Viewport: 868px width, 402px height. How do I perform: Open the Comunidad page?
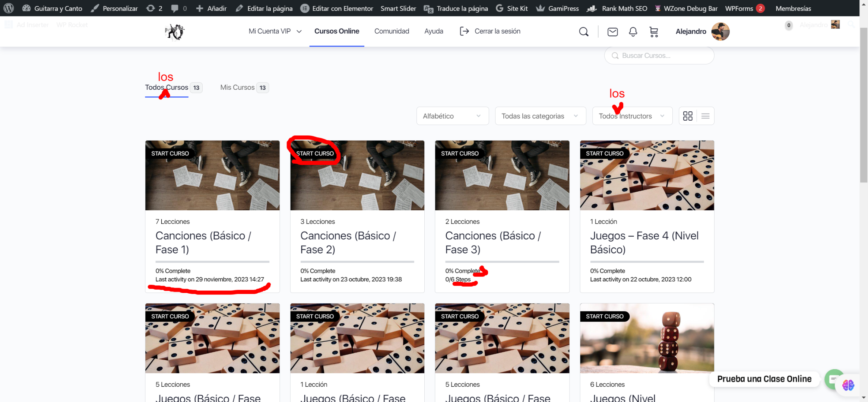click(x=392, y=31)
